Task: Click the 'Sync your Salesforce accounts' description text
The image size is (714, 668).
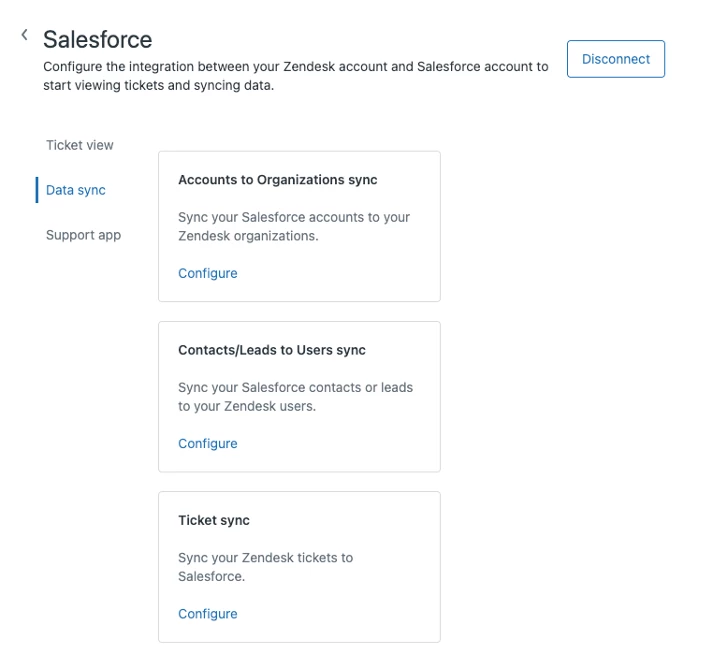Action: 294,227
